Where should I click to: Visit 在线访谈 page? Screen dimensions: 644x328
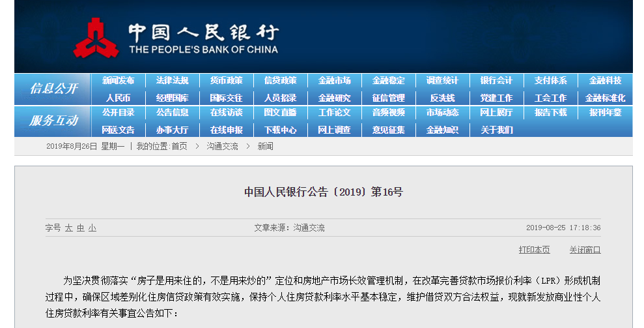pyautogui.click(x=227, y=112)
